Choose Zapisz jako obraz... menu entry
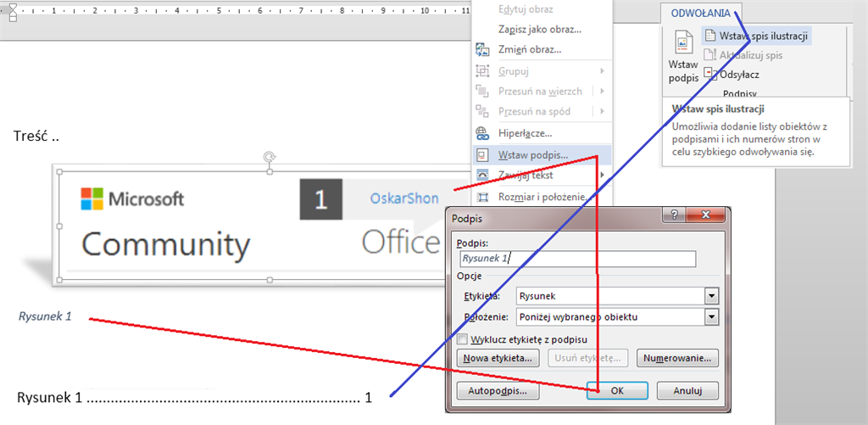868x425 pixels. click(540, 30)
